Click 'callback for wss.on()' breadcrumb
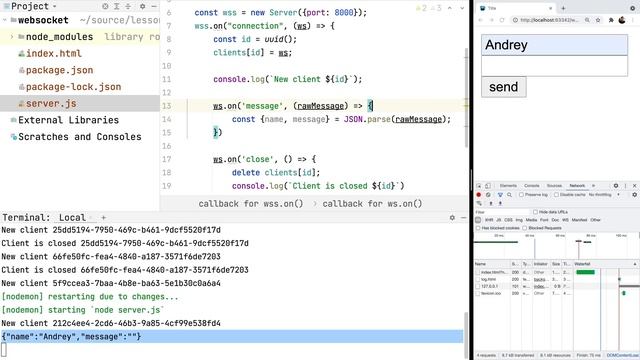The width and height of the screenshot is (640, 360). pyautogui.click(x=251, y=204)
